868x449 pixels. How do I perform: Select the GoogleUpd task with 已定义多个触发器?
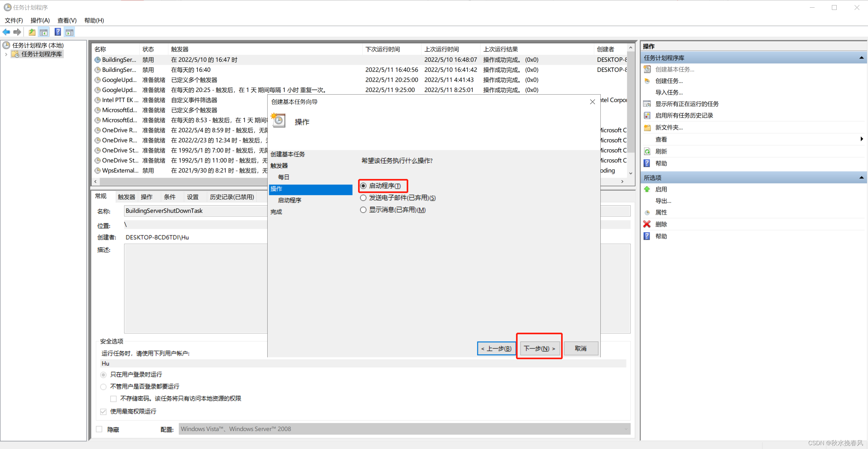(359, 80)
